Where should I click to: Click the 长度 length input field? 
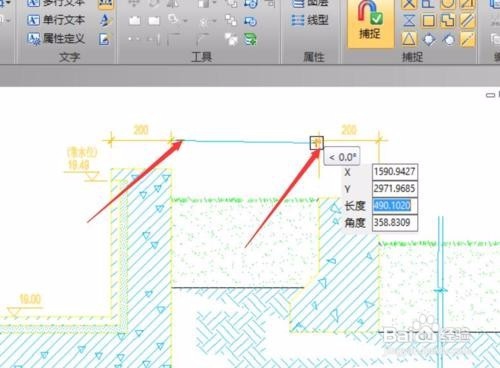coord(395,205)
